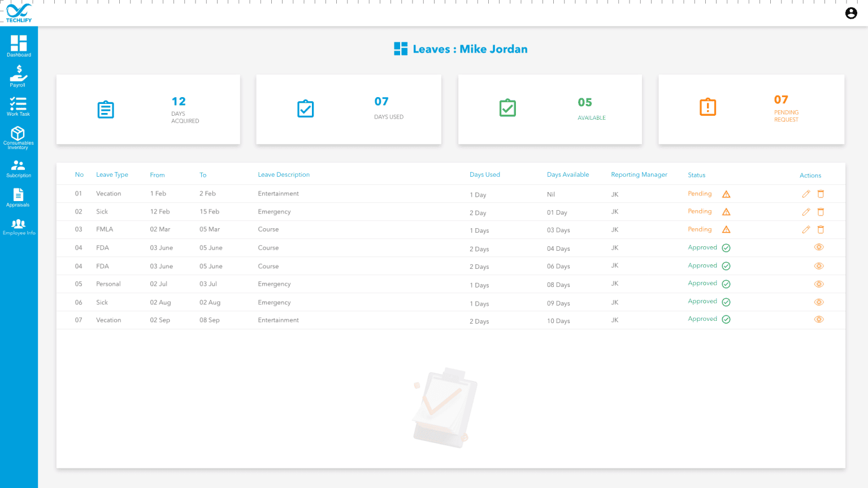Open the Dashboard from the sidebar
The image size is (868, 488).
click(x=19, y=46)
